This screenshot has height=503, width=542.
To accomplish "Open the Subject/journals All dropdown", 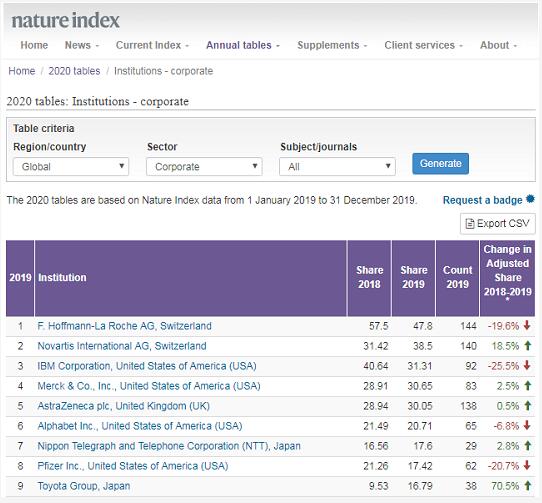I will (337, 167).
